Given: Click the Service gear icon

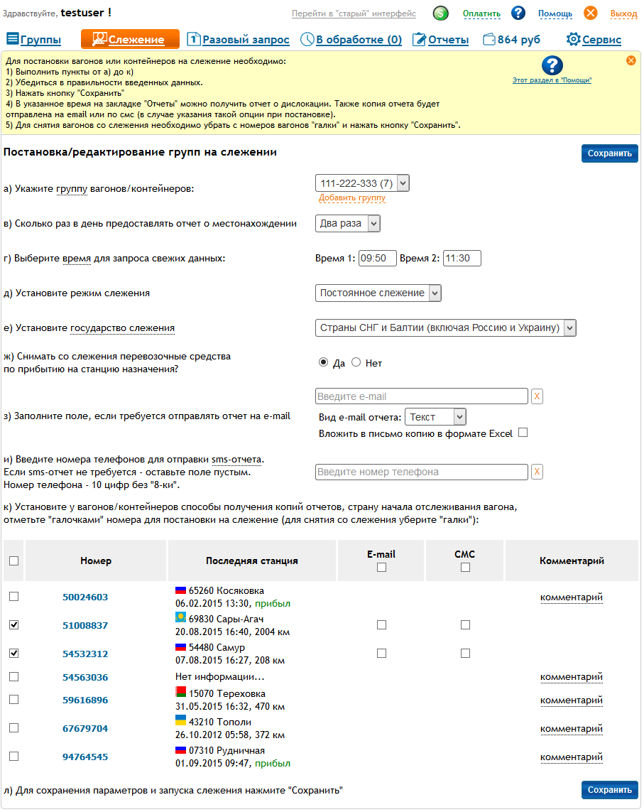Looking at the screenshot, I should point(573,40).
